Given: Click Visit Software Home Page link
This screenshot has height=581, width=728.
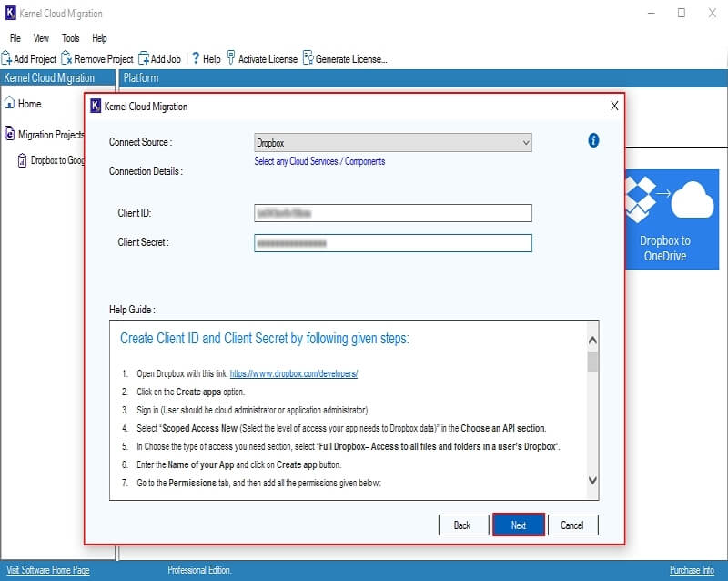Looking at the screenshot, I should (x=48, y=570).
